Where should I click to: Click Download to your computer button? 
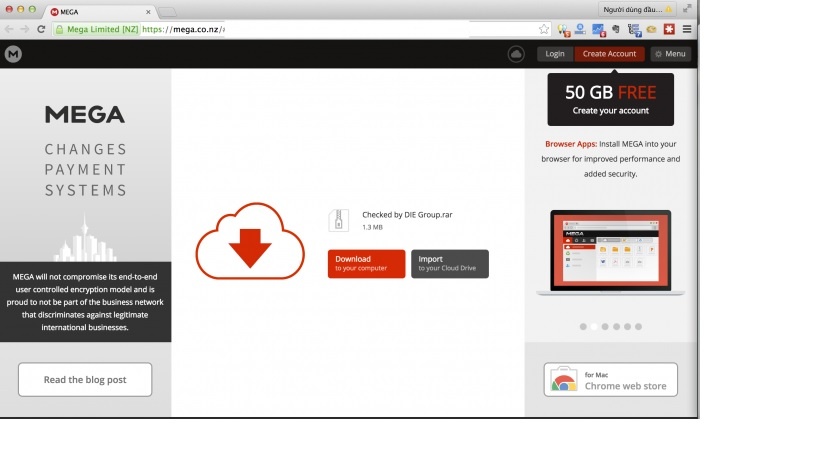pyautogui.click(x=366, y=264)
